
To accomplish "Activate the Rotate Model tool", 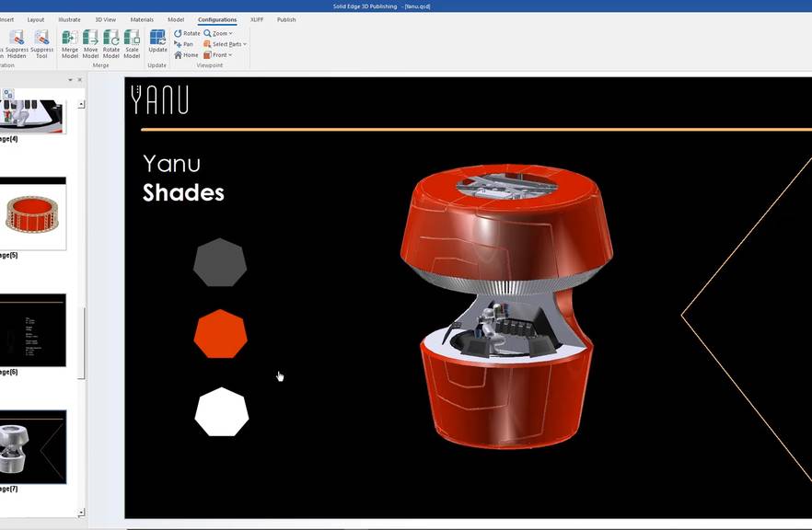I will pos(111,43).
